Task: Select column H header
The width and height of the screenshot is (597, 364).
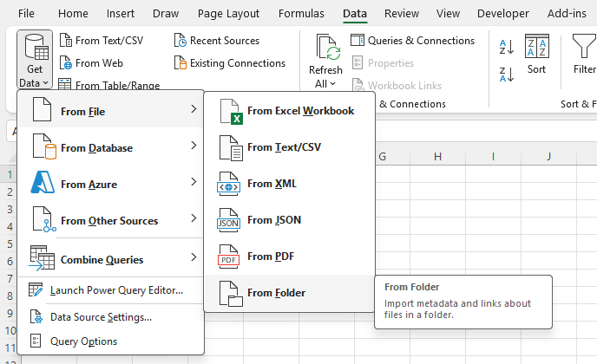Action: click(438, 157)
